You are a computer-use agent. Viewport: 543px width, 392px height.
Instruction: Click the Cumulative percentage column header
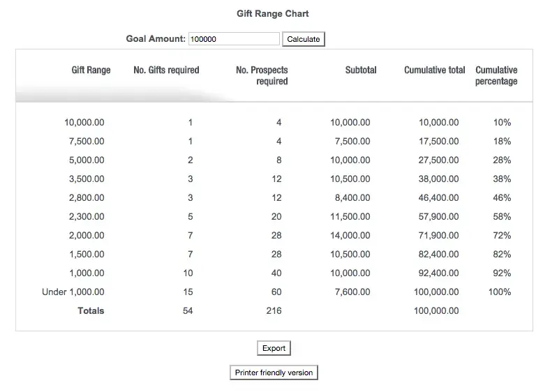point(496,75)
